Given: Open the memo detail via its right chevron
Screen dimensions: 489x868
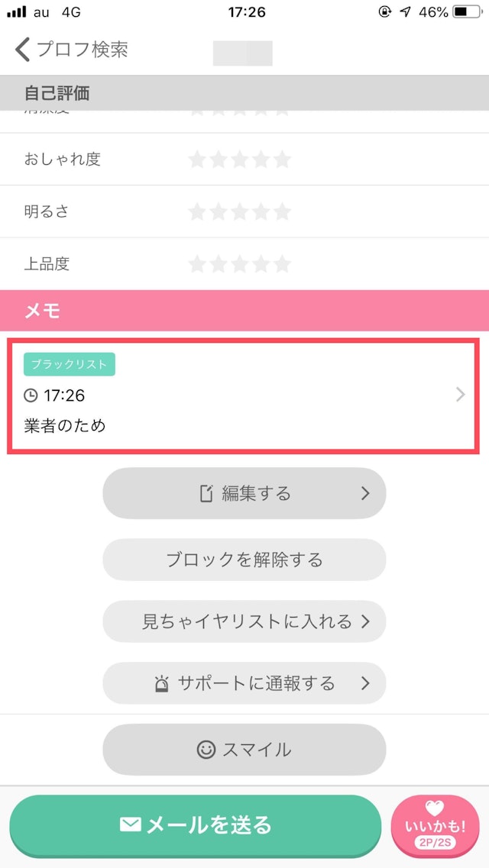Looking at the screenshot, I should click(x=460, y=395).
